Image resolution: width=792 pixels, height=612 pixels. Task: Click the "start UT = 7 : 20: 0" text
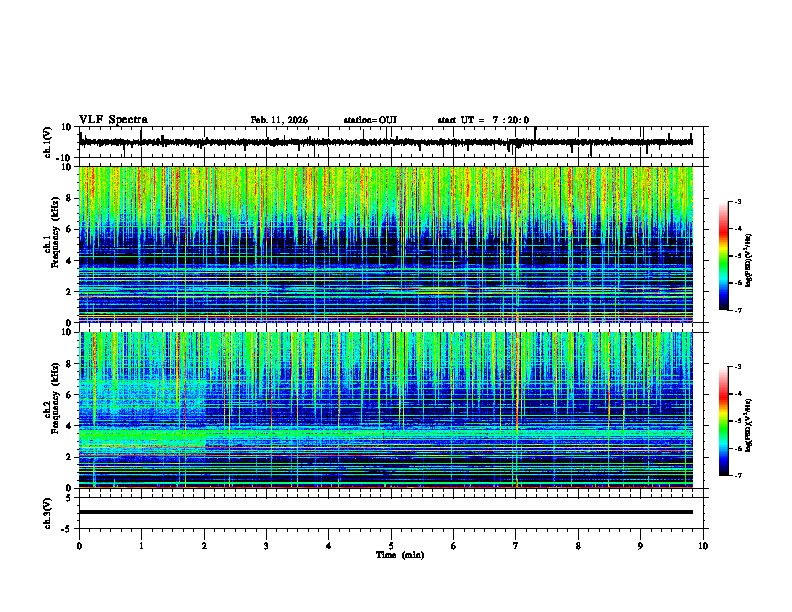[x=483, y=120]
